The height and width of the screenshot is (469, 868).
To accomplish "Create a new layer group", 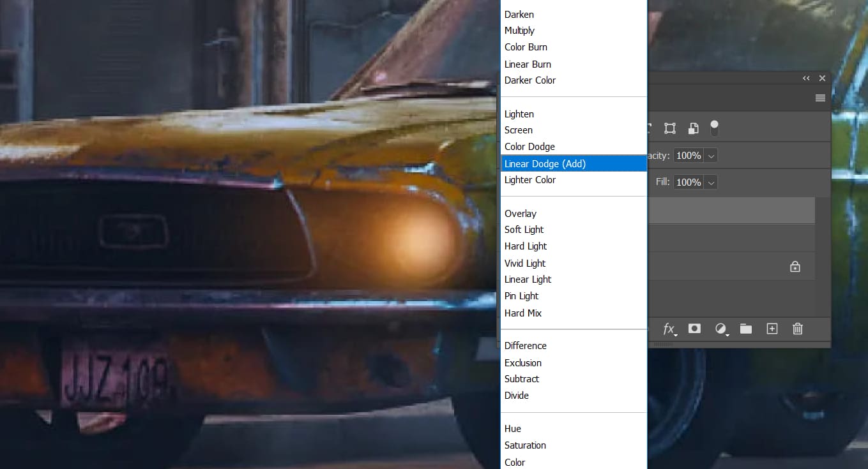I will point(746,329).
